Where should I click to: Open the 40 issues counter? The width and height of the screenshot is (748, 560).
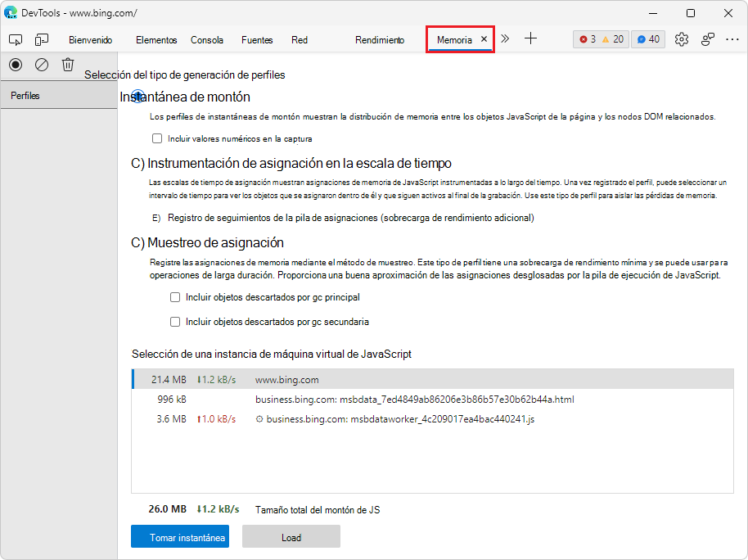(x=648, y=39)
